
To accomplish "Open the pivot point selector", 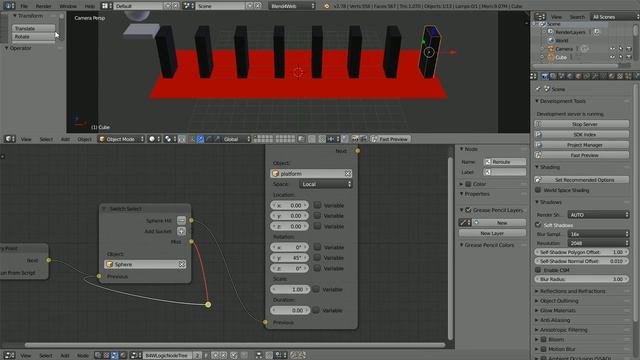I will [170, 139].
